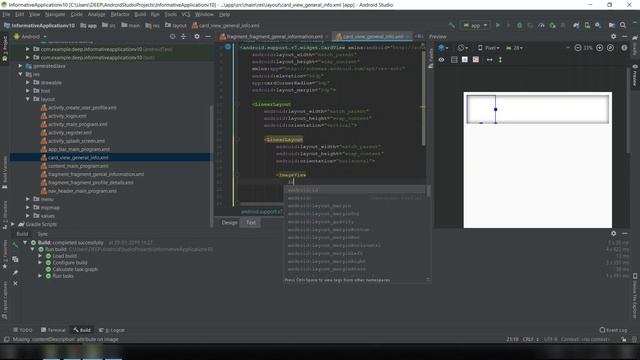The height and width of the screenshot is (360, 640).
Task: Show preview warnings and errors icon
Action: point(624,48)
